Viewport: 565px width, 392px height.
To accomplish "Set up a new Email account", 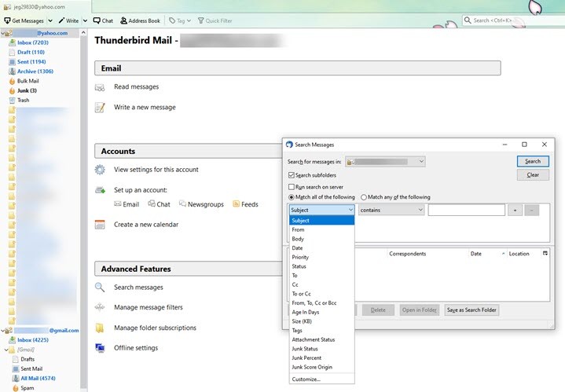I will tap(127, 204).
